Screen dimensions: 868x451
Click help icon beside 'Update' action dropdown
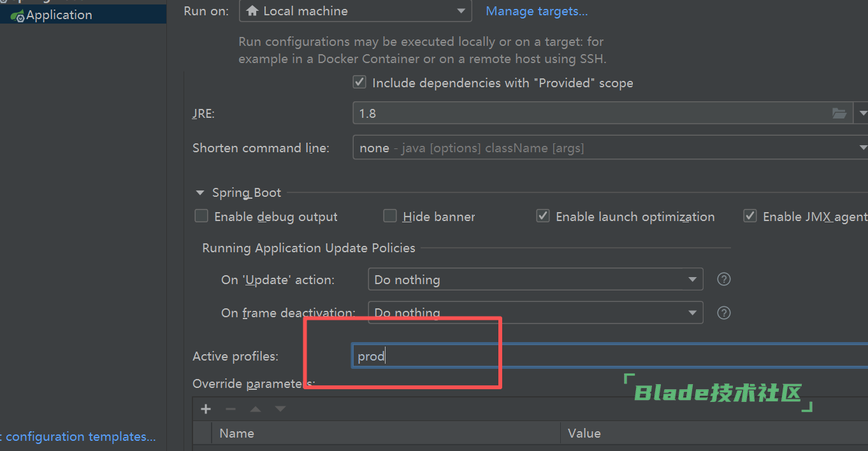tap(723, 279)
